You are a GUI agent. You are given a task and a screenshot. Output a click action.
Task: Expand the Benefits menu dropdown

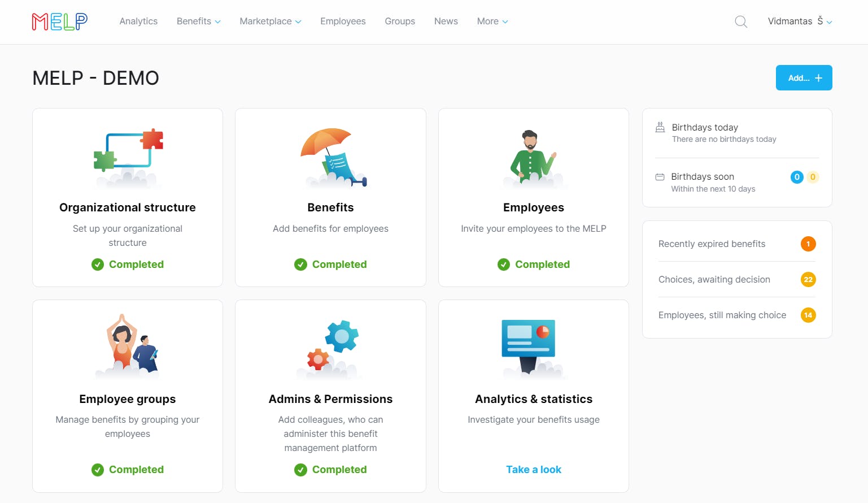198,21
